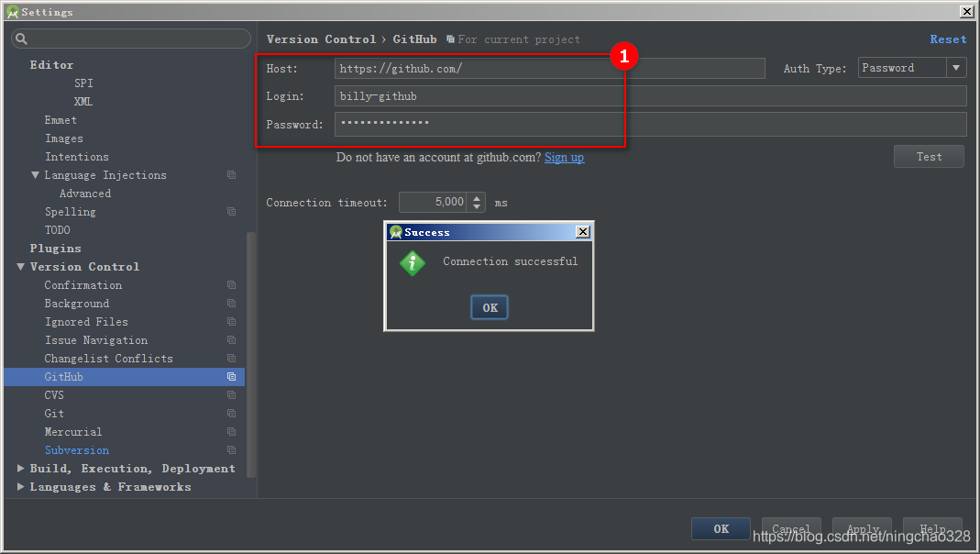
Task: Click the Apply button in Settings
Action: [863, 529]
